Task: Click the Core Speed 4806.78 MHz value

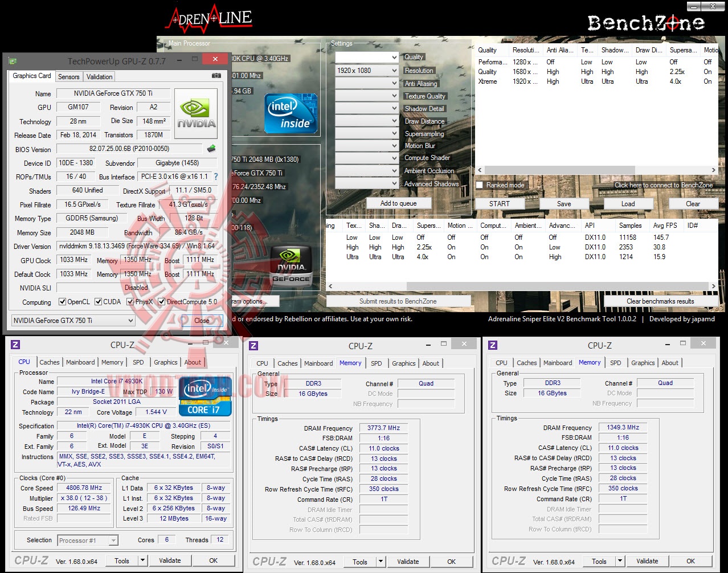Action: tap(84, 488)
